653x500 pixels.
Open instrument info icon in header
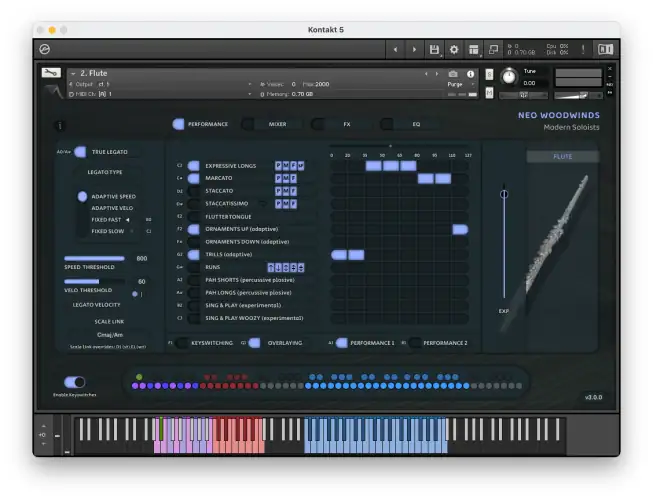coord(470,74)
